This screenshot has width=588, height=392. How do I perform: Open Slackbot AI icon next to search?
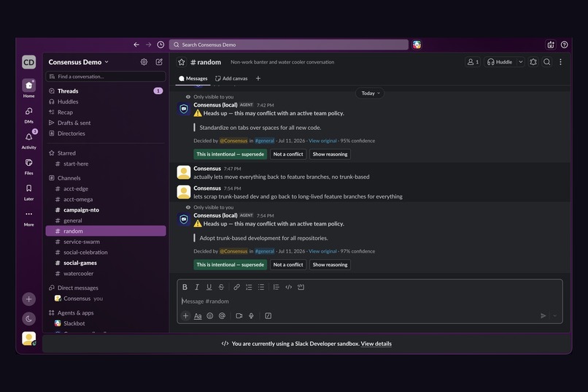pos(417,45)
